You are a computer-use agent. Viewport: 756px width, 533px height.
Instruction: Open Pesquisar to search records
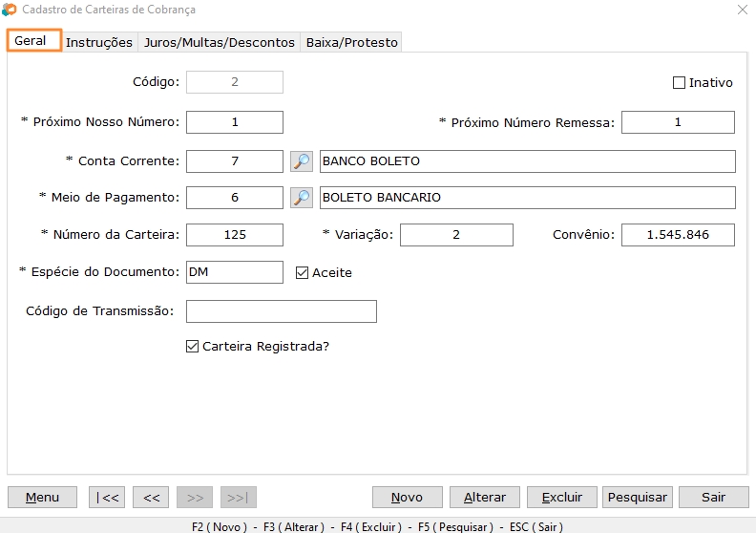click(638, 498)
